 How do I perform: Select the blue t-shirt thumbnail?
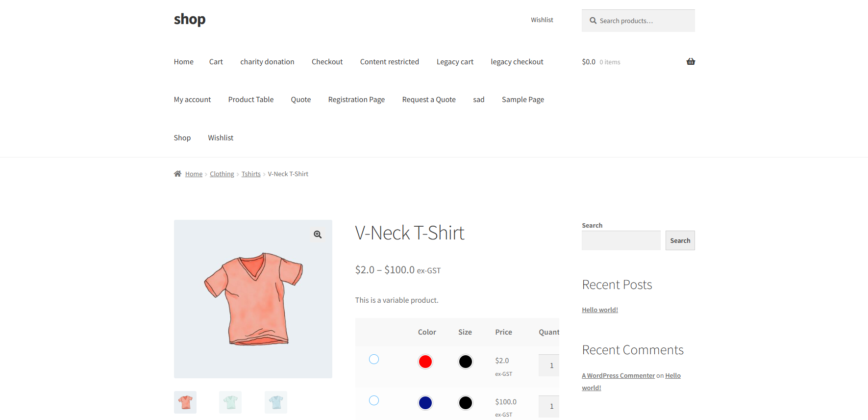pos(276,402)
